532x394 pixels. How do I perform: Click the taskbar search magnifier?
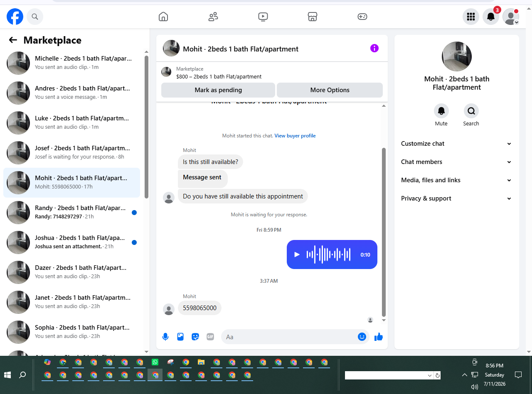point(22,375)
